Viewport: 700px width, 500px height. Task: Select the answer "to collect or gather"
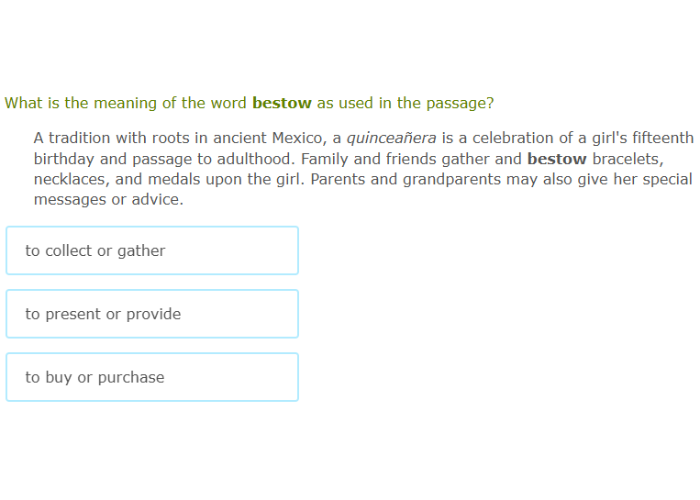(x=152, y=251)
